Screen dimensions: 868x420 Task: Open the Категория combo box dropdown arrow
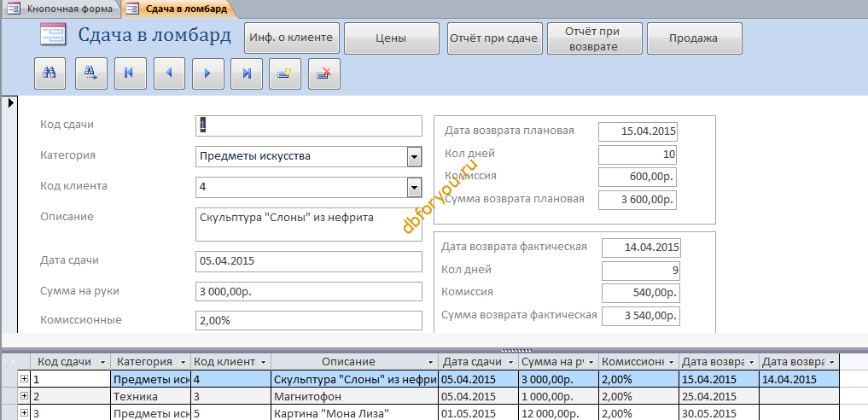[414, 157]
